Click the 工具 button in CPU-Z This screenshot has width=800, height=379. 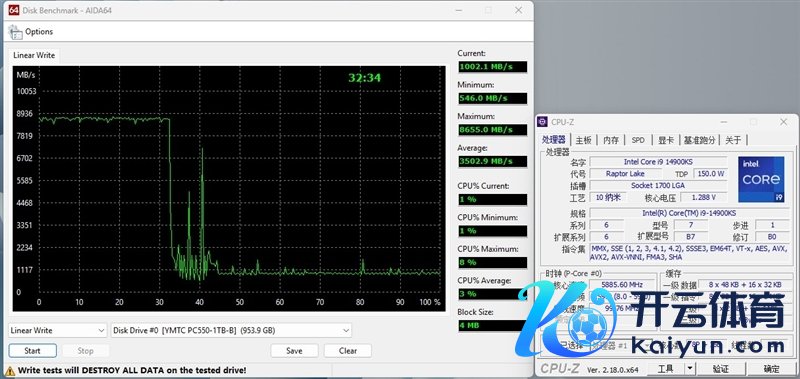point(665,369)
